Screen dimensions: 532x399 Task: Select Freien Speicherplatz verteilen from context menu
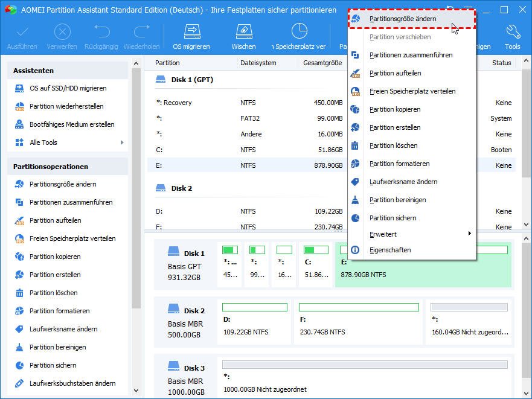(412, 91)
